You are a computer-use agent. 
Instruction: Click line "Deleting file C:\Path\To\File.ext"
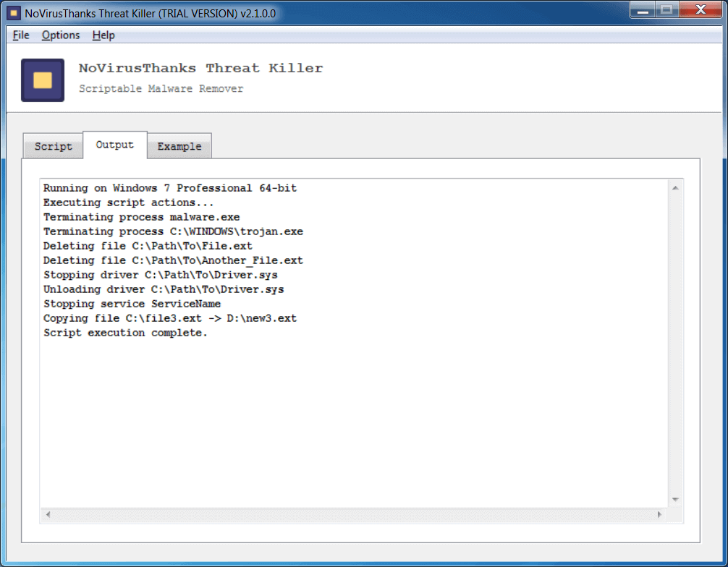tap(148, 245)
